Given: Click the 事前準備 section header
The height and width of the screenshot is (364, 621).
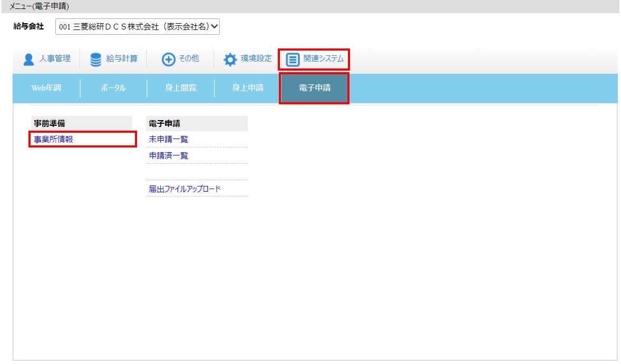Looking at the screenshot, I should [82, 123].
